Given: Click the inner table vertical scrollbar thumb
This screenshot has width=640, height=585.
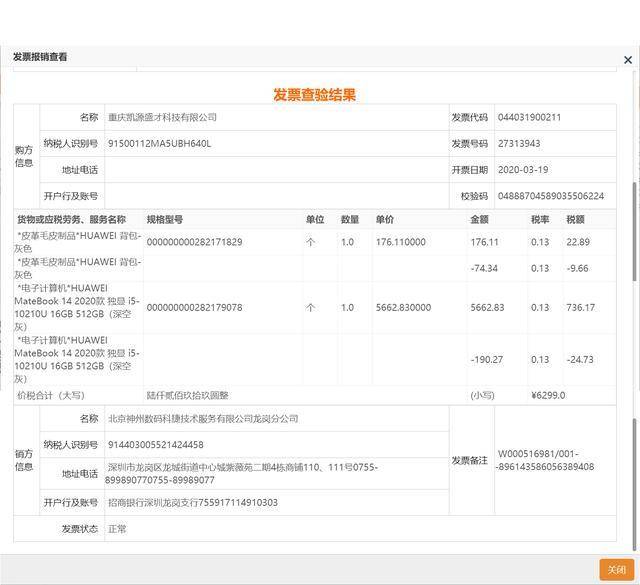Looking at the screenshot, I should click(x=634, y=232).
